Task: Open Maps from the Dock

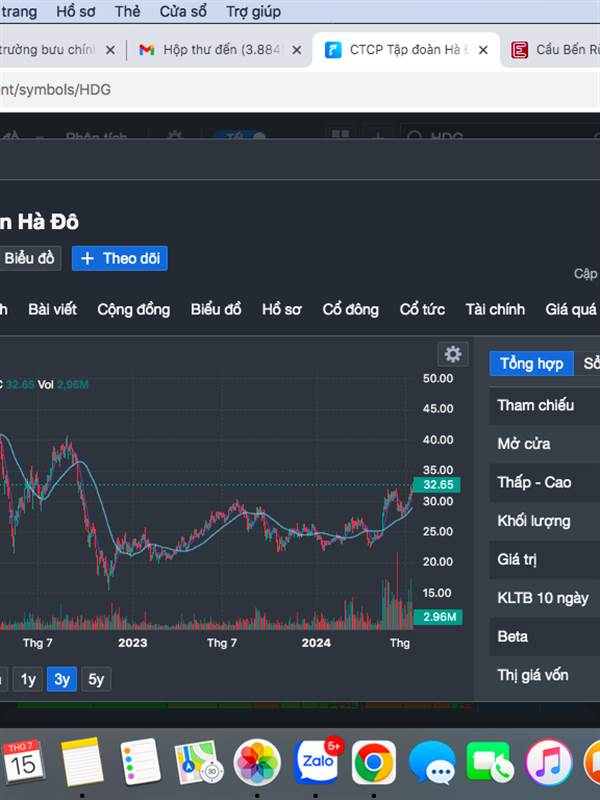Action: [199, 761]
